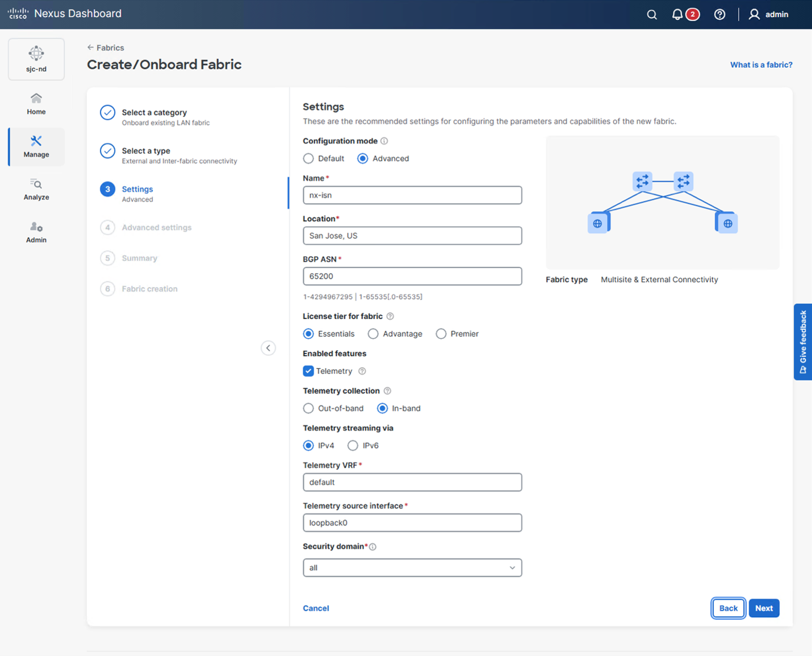The height and width of the screenshot is (656, 812).
Task: Open Admin in the sidebar
Action: pyautogui.click(x=36, y=232)
